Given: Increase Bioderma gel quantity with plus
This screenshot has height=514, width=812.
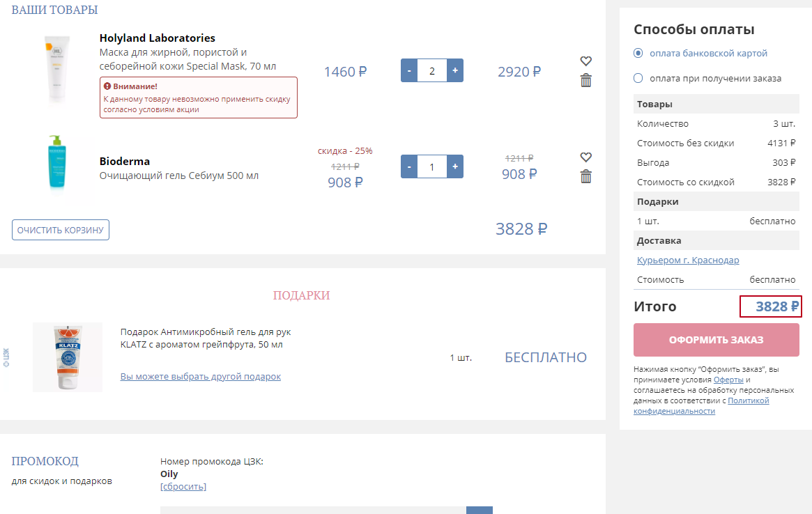Looking at the screenshot, I should [455, 166].
